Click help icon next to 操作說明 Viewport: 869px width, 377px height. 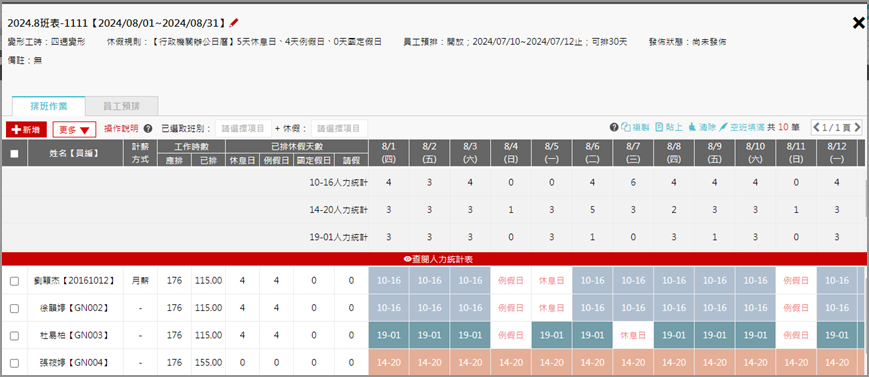click(148, 129)
